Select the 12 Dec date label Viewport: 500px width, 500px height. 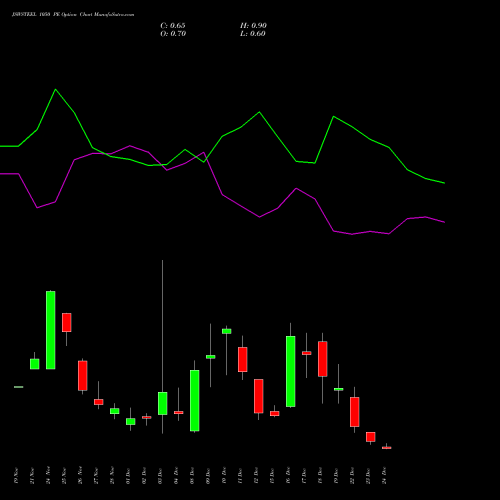pos(256,476)
